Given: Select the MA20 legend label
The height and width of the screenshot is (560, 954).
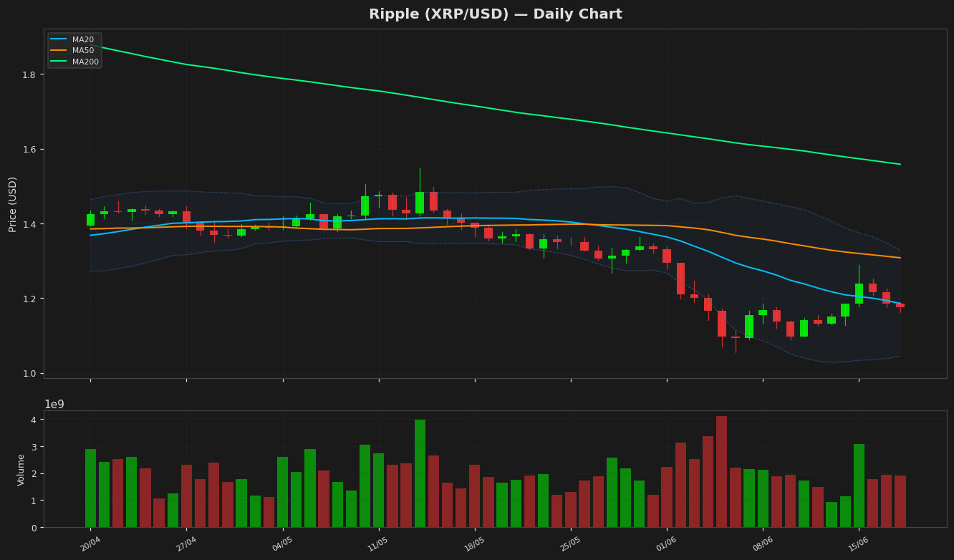Looking at the screenshot, I should [x=83, y=40].
